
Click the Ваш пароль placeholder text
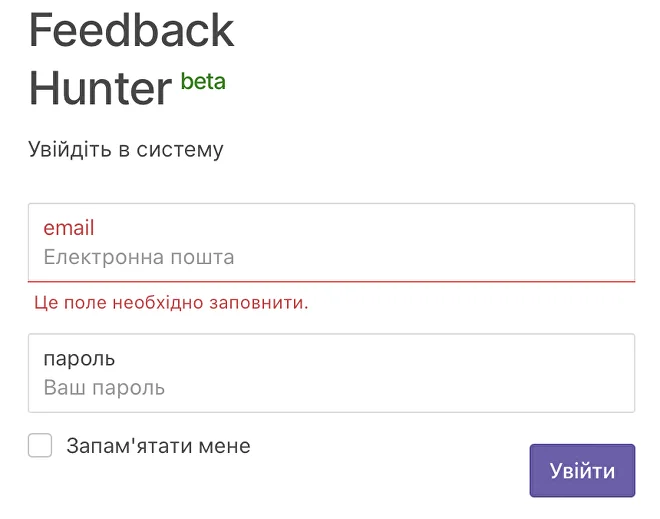click(104, 387)
